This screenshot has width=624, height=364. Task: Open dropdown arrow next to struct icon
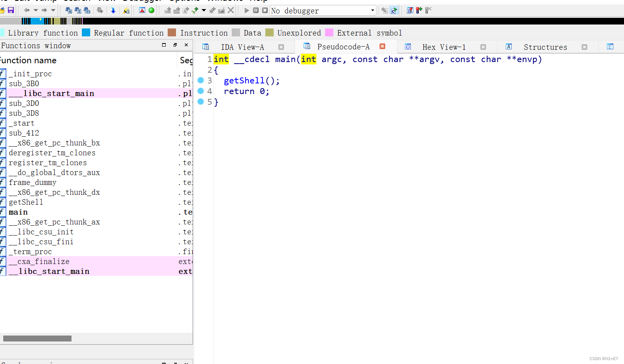pyautogui.click(x=204, y=10)
